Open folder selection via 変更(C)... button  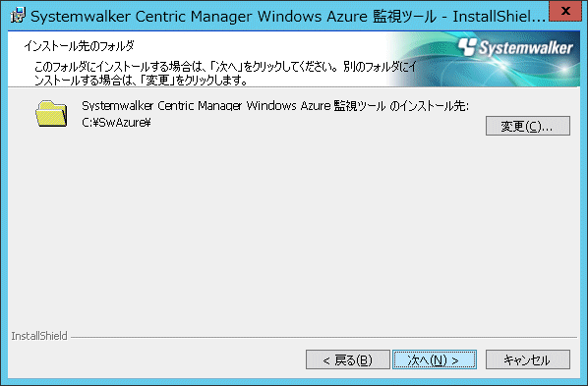[528, 126]
